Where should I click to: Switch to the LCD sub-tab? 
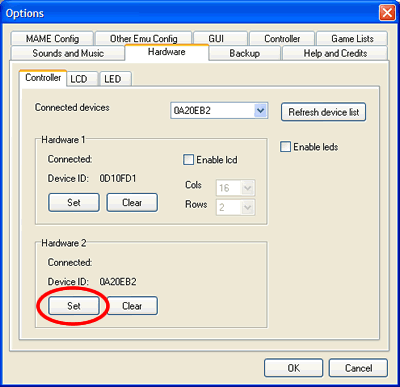(82, 79)
